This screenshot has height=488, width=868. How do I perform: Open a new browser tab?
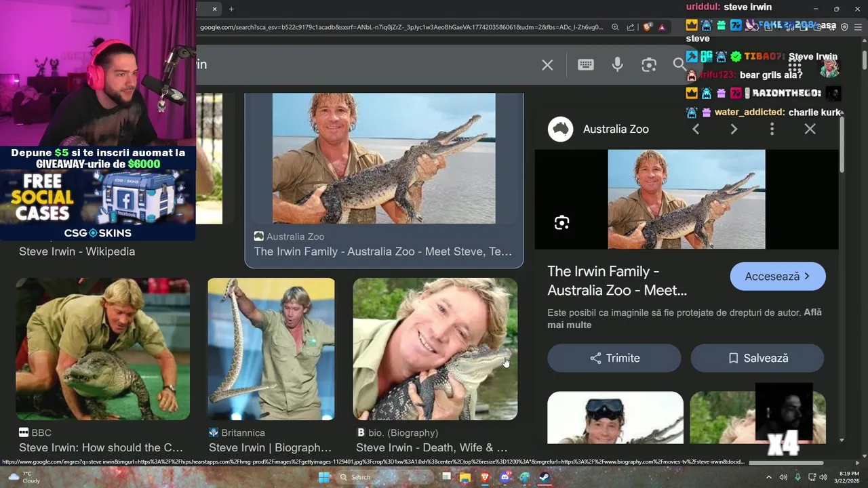point(231,9)
